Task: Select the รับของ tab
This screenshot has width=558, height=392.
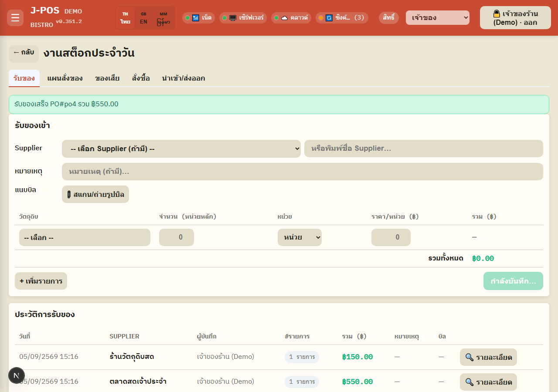Action: point(24,78)
